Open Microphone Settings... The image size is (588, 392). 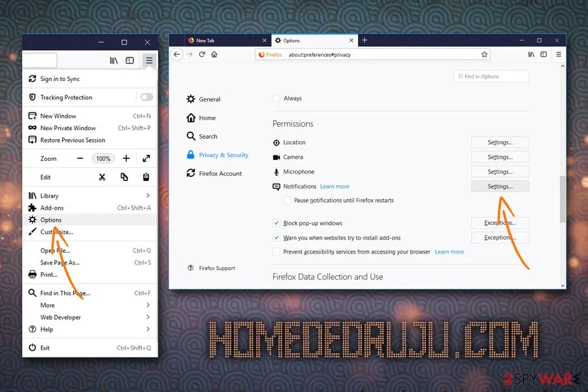[500, 171]
